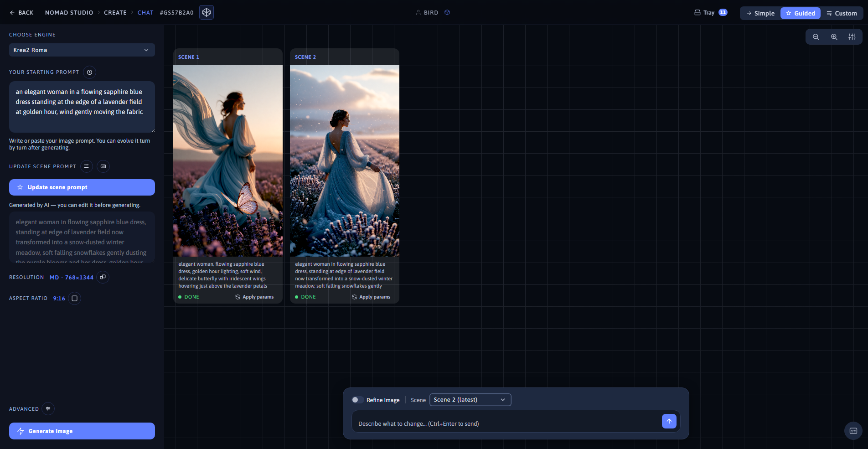This screenshot has width=868, height=449.
Task: Open the Advanced settings menu icon
Action: click(x=48, y=408)
